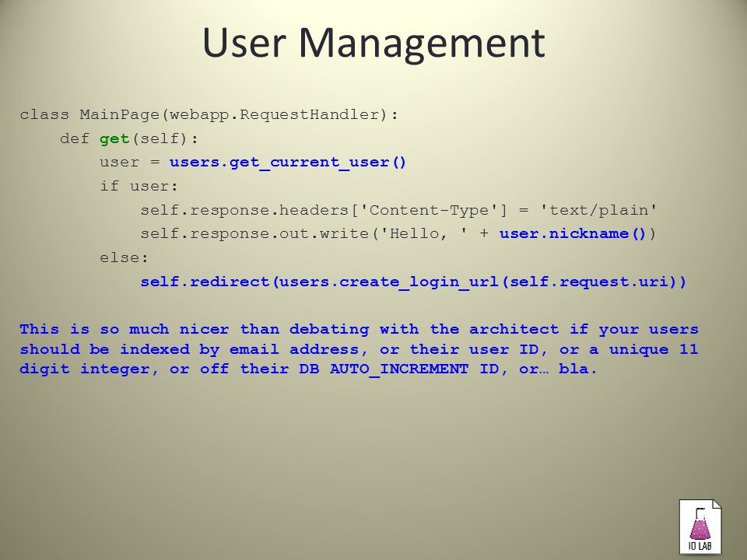
Task: Click the blue 'user.nickname()' call
Action: pyautogui.click(x=573, y=234)
